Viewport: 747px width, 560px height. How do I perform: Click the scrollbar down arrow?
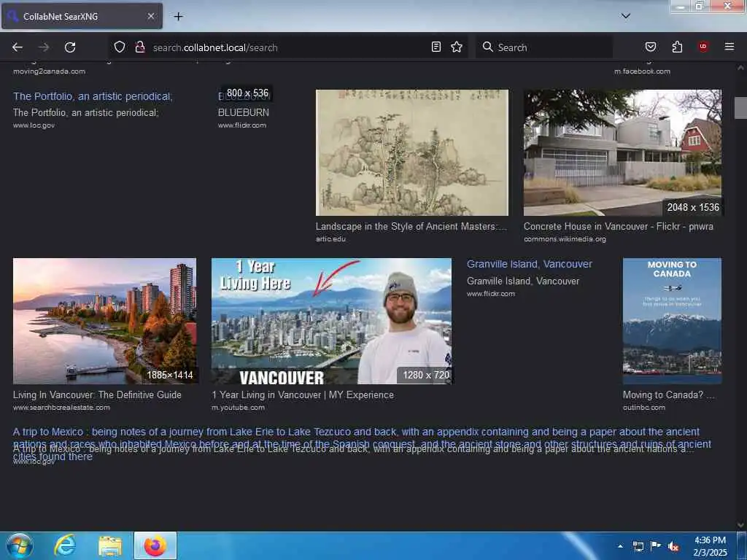[740, 525]
